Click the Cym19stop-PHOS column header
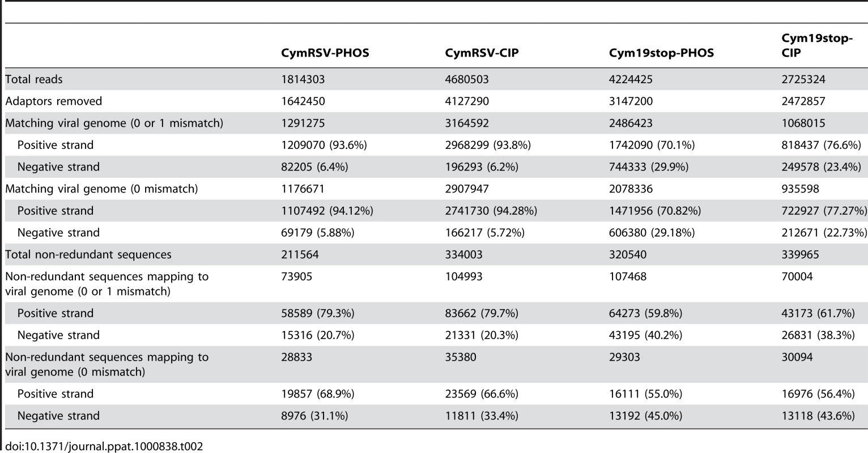This screenshot has height=453, width=868. tap(661, 53)
